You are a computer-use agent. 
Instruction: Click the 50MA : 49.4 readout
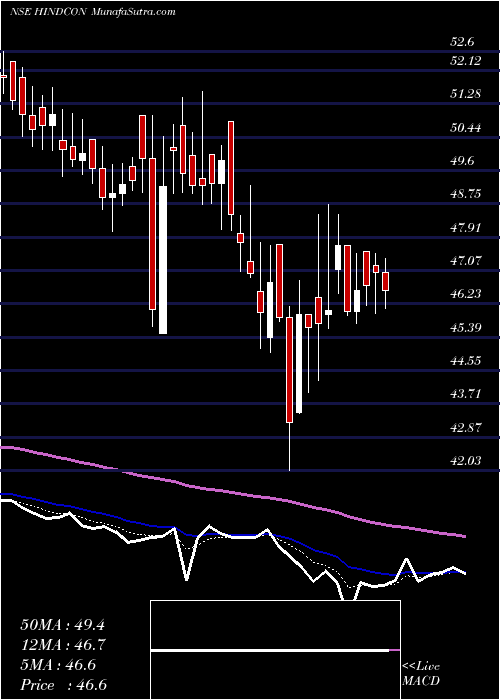point(62,625)
